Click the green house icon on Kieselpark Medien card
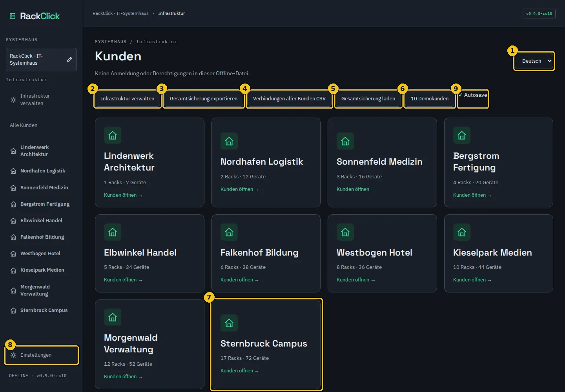 coord(462,232)
